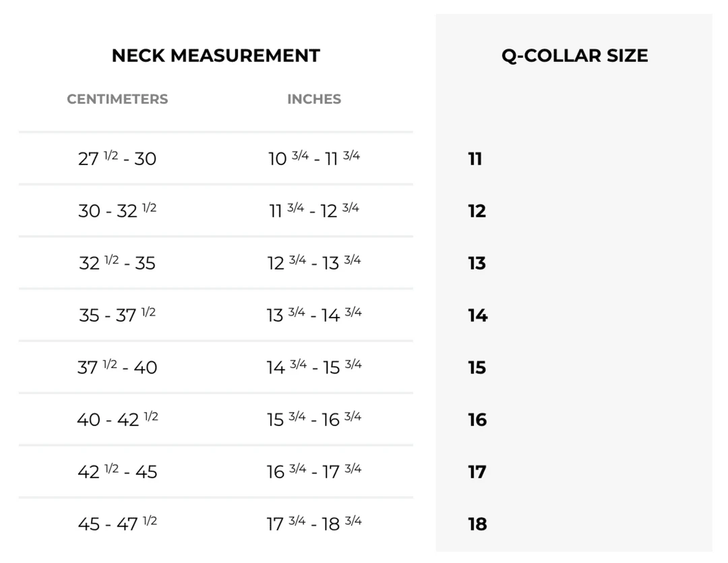Click the Q-COLLAR SIZE heading

coord(574,55)
